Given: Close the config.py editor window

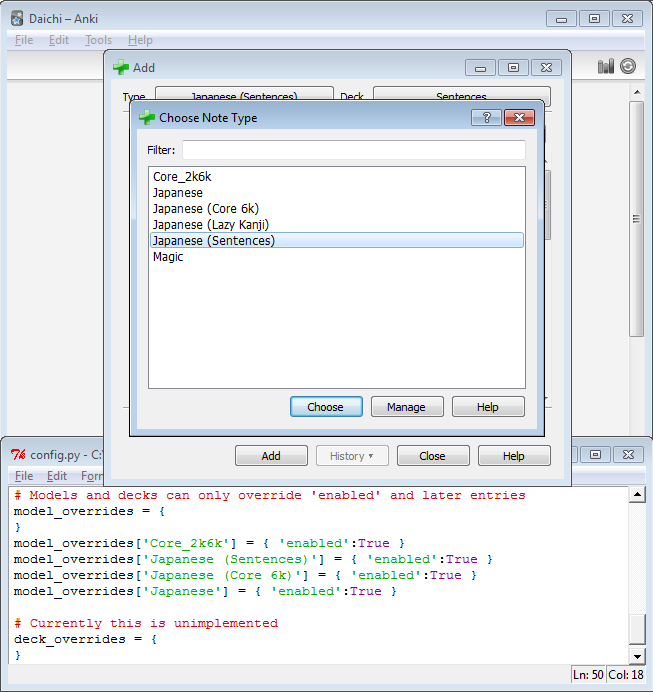Looking at the screenshot, I should click(x=628, y=455).
